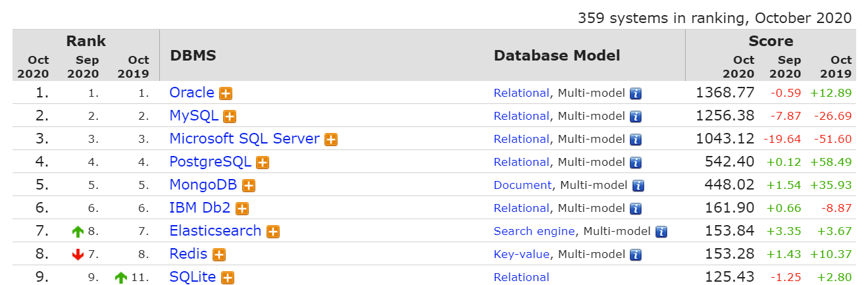Click the info icon in the Redis row

tap(636, 255)
